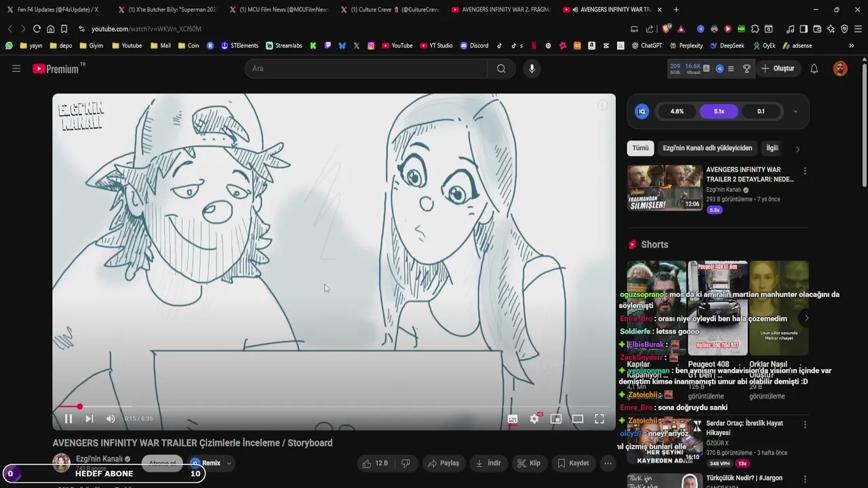Screen dimensions: 868x488
Task: Expand the vidIQ score panel chevron
Action: (795, 111)
